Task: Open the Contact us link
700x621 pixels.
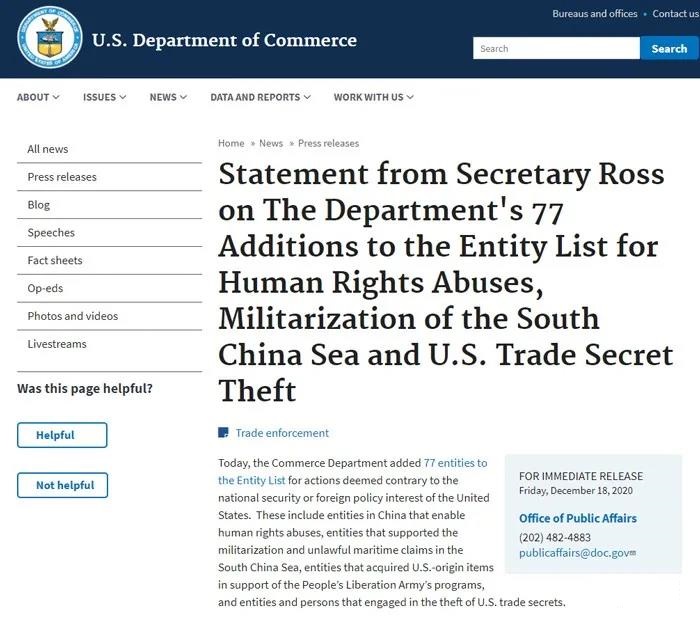Action: (675, 14)
